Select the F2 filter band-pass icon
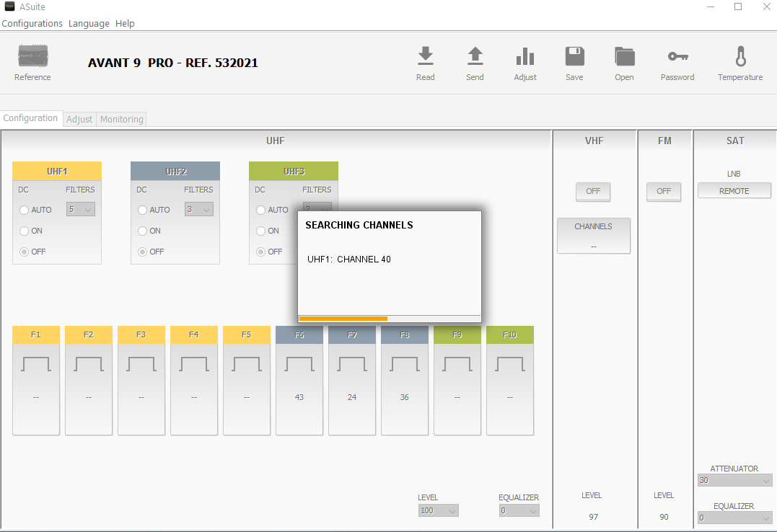This screenshot has width=777, height=532. click(x=89, y=363)
